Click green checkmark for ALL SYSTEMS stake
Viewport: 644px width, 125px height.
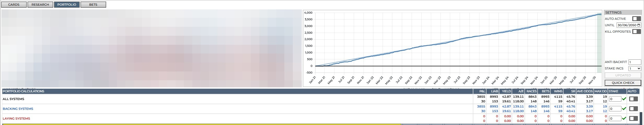(624, 99)
